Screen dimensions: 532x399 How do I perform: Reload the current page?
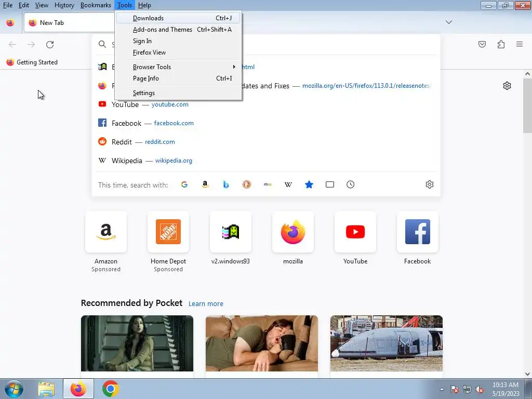(50, 45)
